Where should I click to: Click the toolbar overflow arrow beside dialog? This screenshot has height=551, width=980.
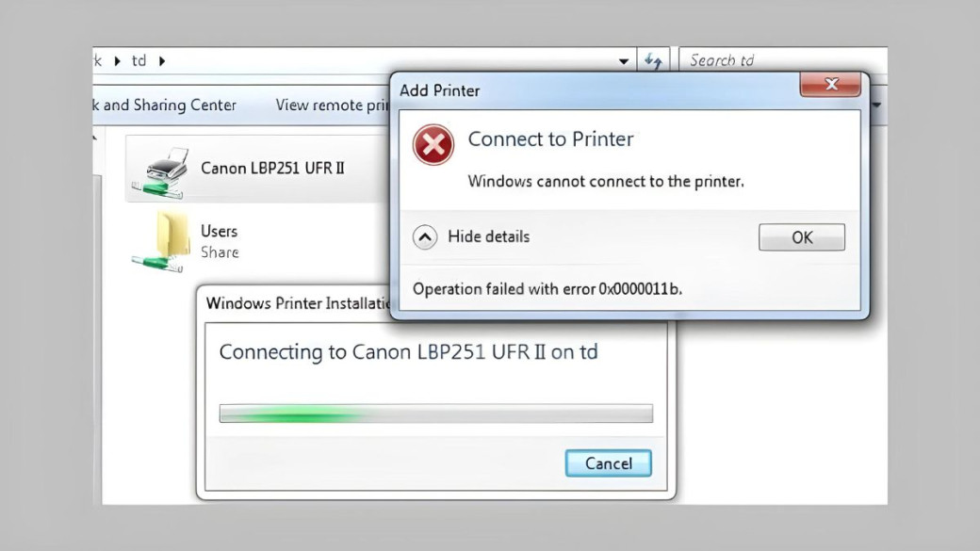[877, 105]
